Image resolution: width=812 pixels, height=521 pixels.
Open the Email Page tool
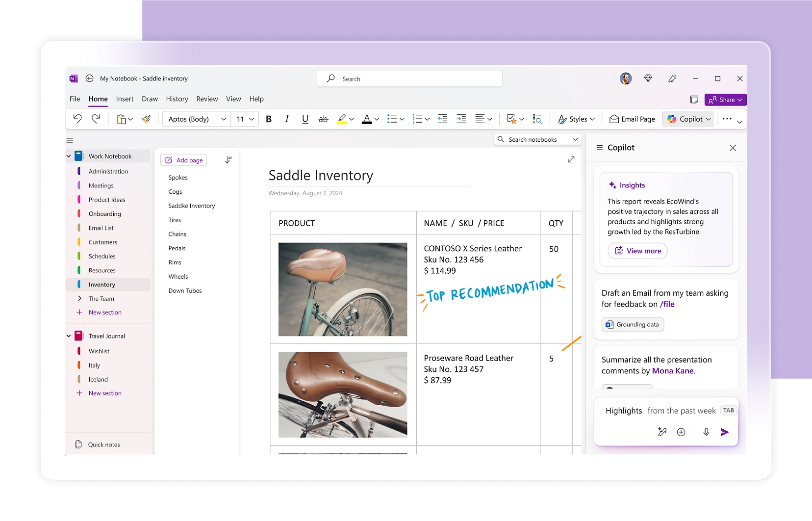(x=632, y=119)
